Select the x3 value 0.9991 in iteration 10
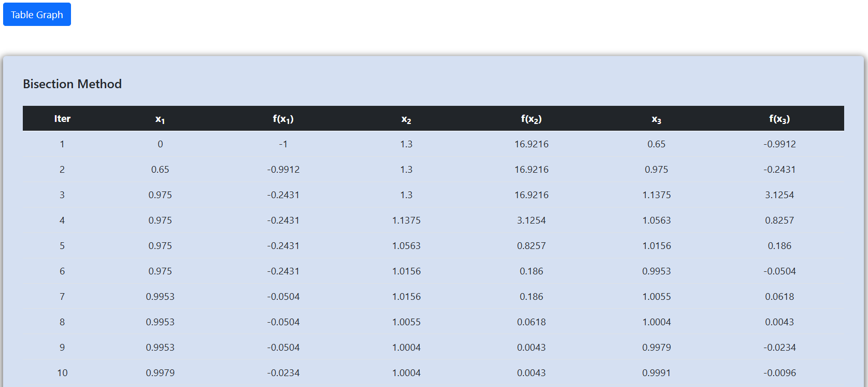868x387 pixels. point(656,373)
